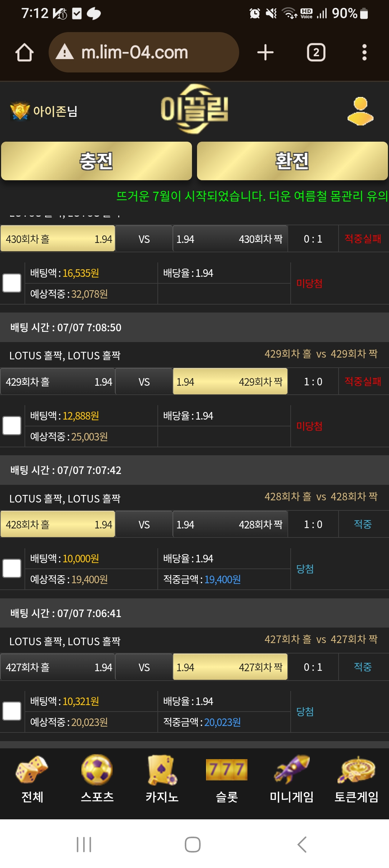Tap the 충전 deposit button
Image resolution: width=389 pixels, height=868 pixels.
point(97,161)
